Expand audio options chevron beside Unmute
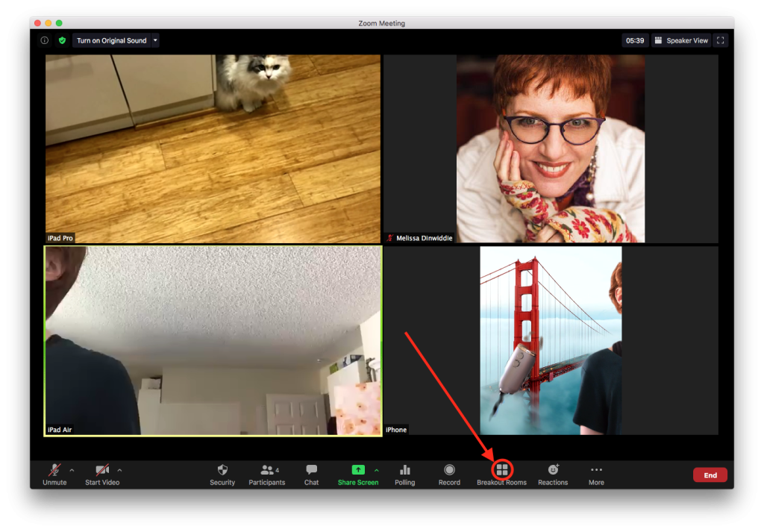 [72, 470]
